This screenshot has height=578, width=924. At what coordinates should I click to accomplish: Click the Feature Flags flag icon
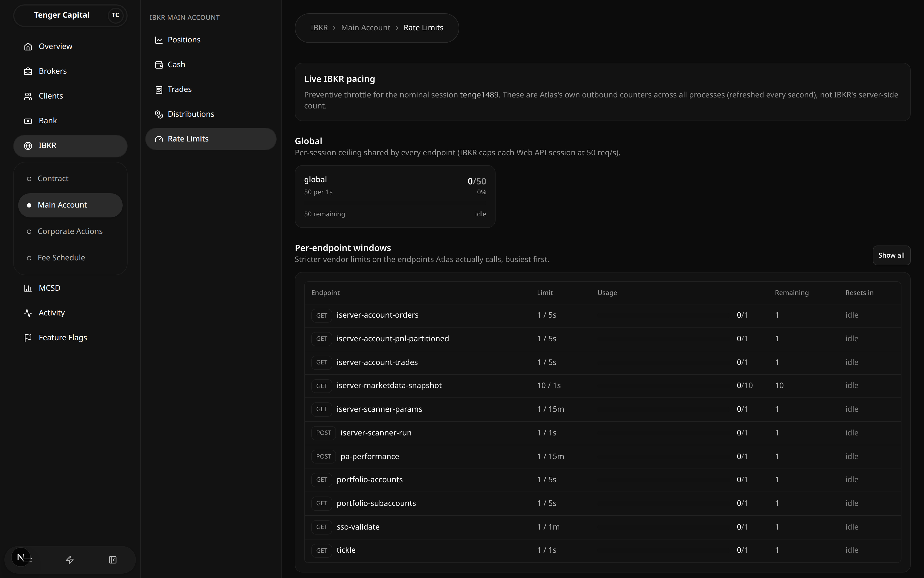pyautogui.click(x=28, y=338)
